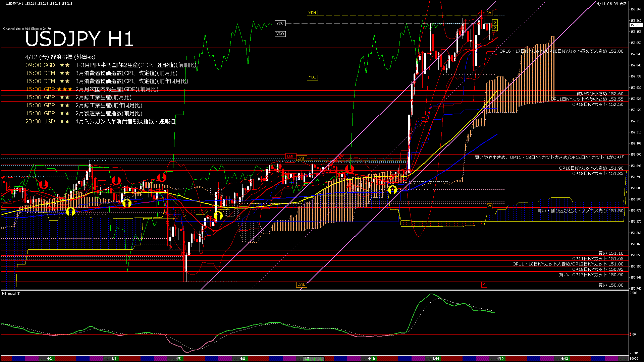Click the rightmost yellow up-arrow buy signal
The image size is (644, 362).
point(392,190)
